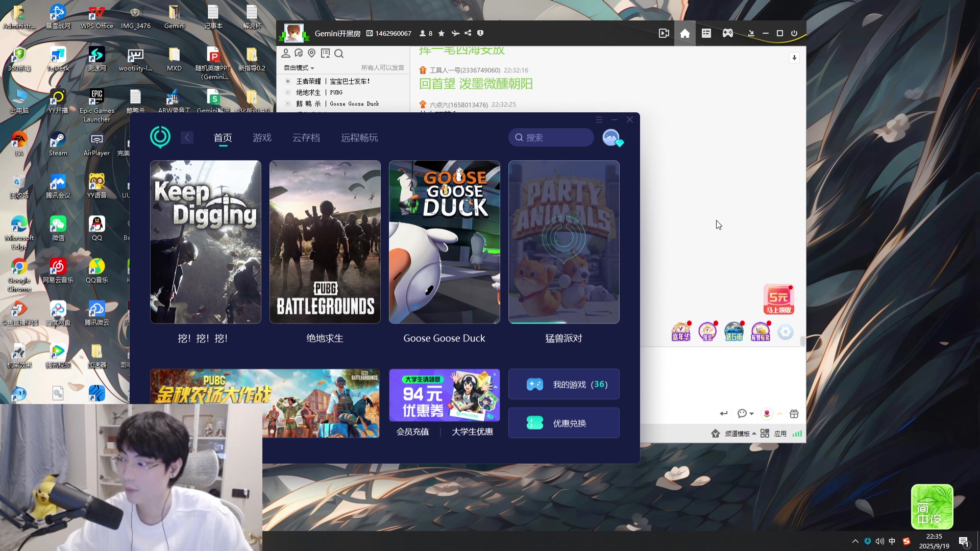Open the 嘉年华 activity icon
This screenshot has width=980, height=551.
tap(681, 332)
